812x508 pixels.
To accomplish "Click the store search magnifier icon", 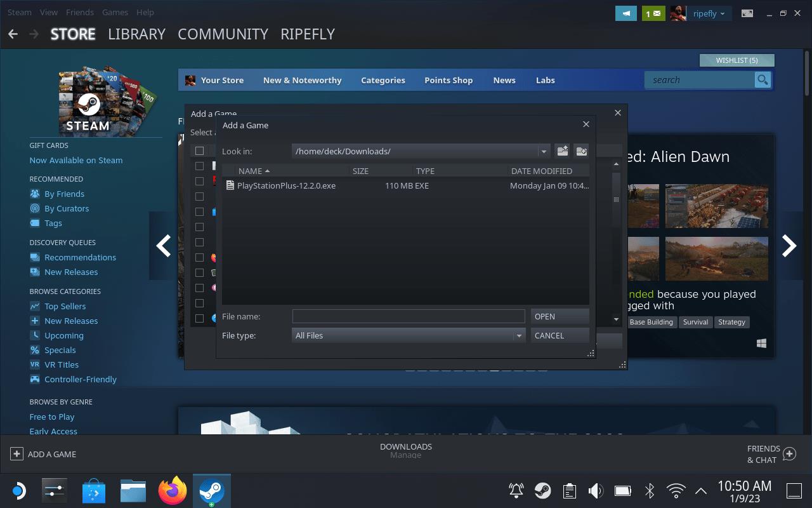I will [762, 80].
